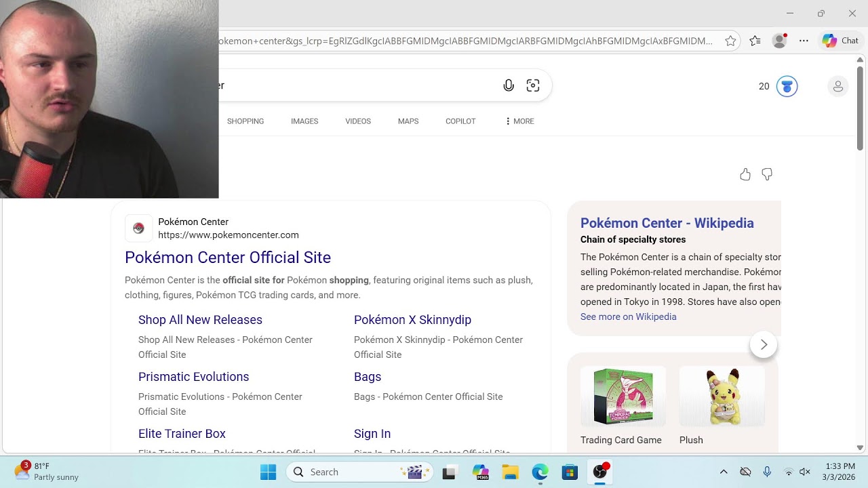Open the Favorites list icon
Image resolution: width=868 pixels, height=488 pixels.
point(755,41)
